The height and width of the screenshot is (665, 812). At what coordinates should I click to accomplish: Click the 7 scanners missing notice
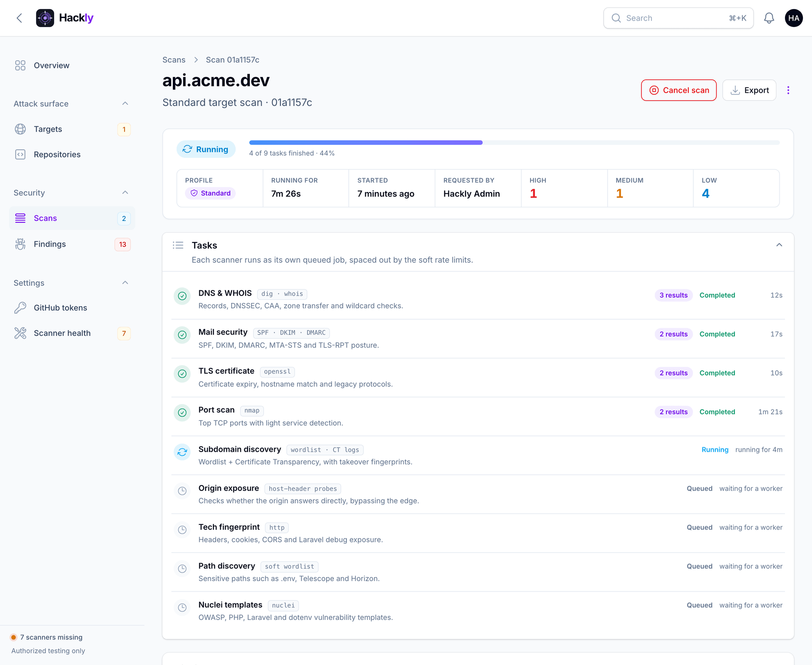(x=47, y=637)
